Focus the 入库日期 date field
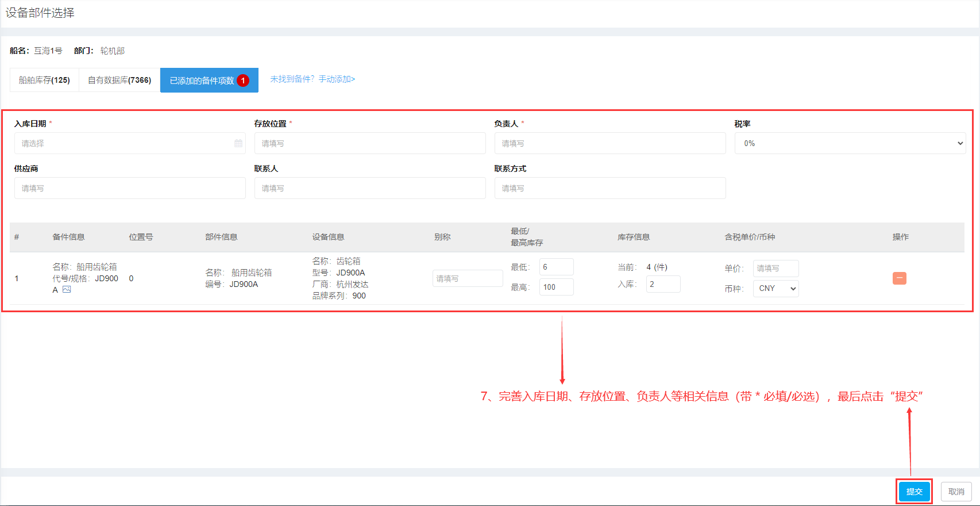 click(x=130, y=143)
